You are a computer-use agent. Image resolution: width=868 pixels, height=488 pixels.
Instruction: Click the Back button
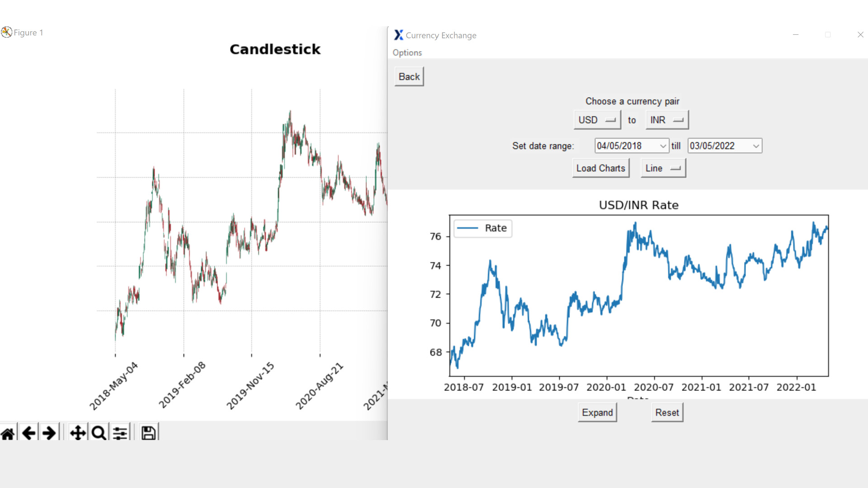pos(409,77)
